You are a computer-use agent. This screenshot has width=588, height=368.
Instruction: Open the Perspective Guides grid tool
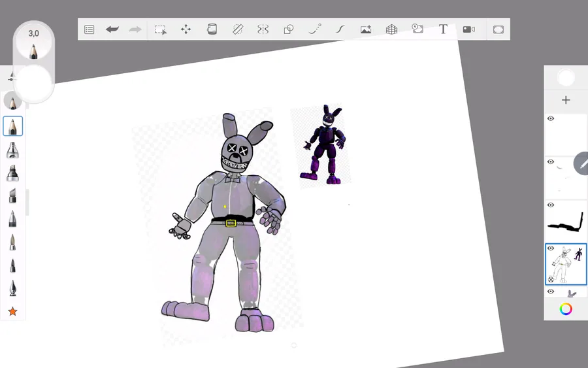pos(391,29)
